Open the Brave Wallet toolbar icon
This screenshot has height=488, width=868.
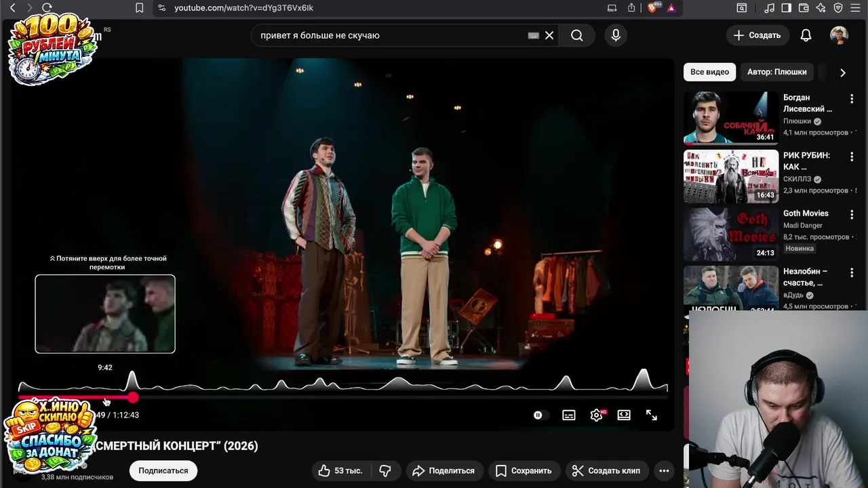804,7
